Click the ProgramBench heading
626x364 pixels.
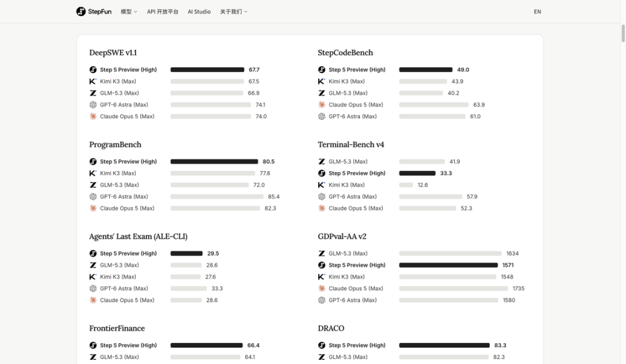[115, 144]
